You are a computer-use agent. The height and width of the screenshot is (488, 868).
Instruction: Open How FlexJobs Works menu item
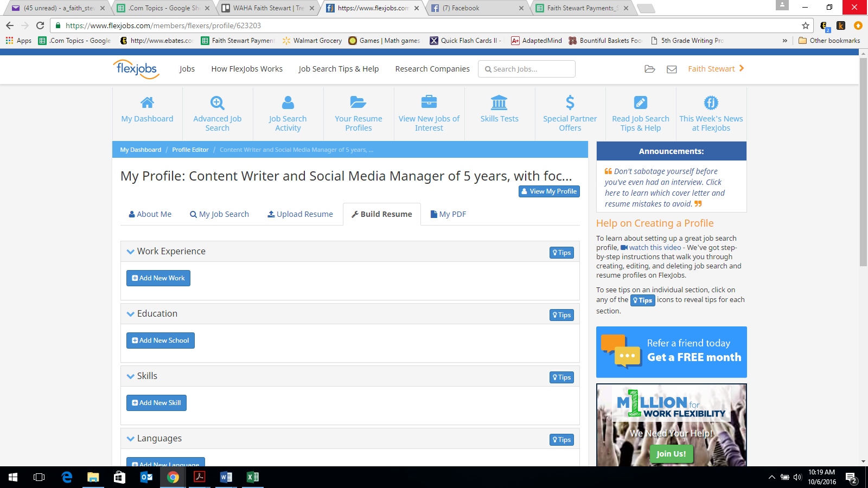pyautogui.click(x=247, y=69)
